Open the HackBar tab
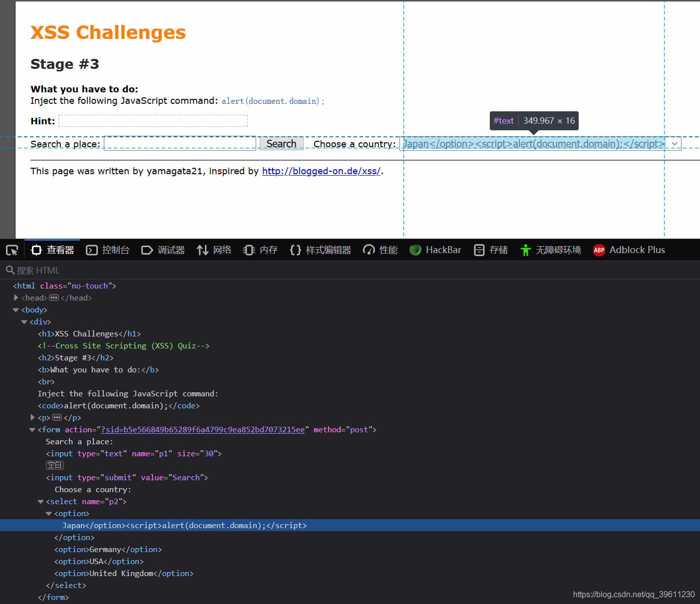This screenshot has width=700, height=604. coord(435,250)
